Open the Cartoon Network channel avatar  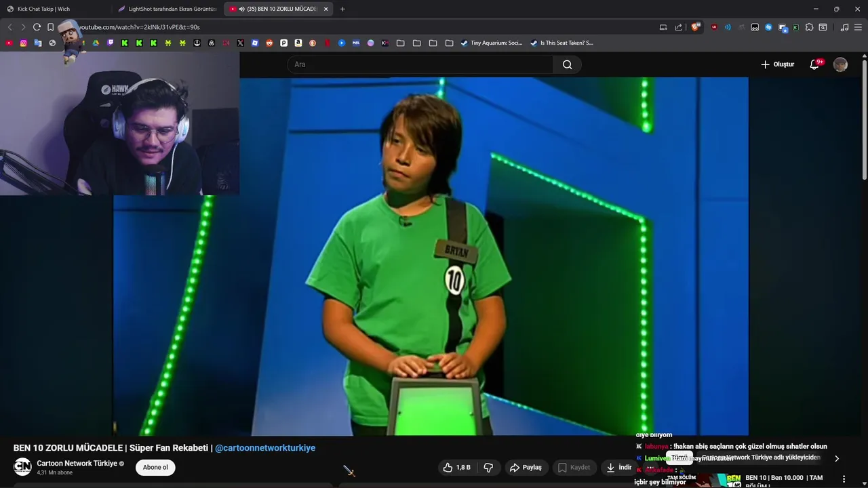(22, 467)
